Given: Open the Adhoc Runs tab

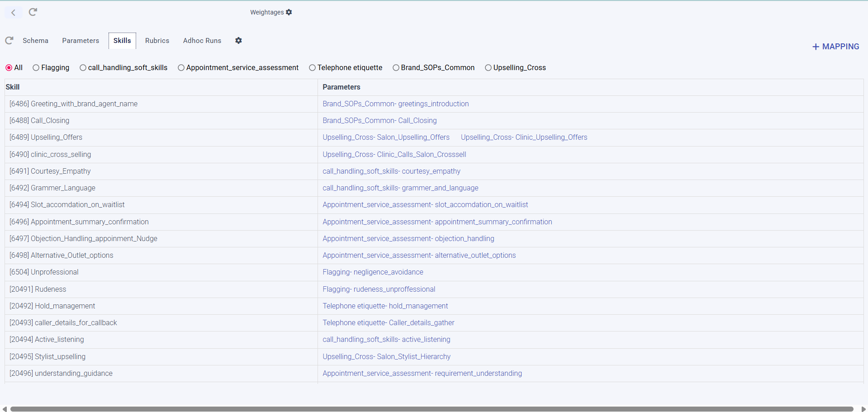Looking at the screenshot, I should click(x=202, y=41).
